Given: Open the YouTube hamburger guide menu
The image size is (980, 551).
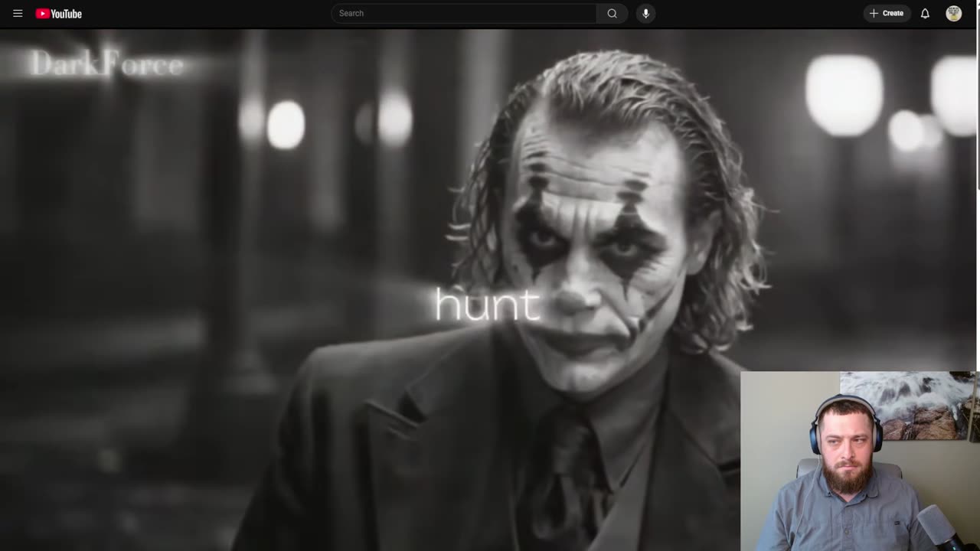Looking at the screenshot, I should point(18,13).
